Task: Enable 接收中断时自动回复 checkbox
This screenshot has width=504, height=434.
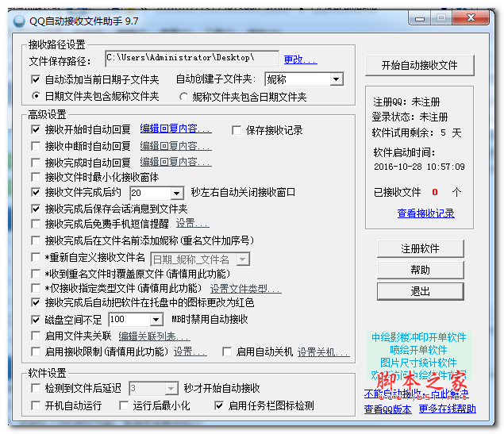Action: [36, 146]
